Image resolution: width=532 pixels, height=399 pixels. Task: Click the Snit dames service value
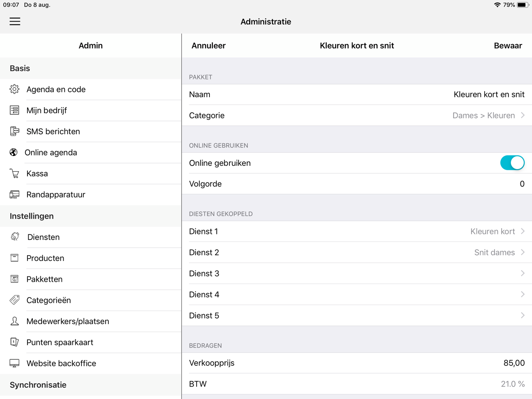(495, 253)
